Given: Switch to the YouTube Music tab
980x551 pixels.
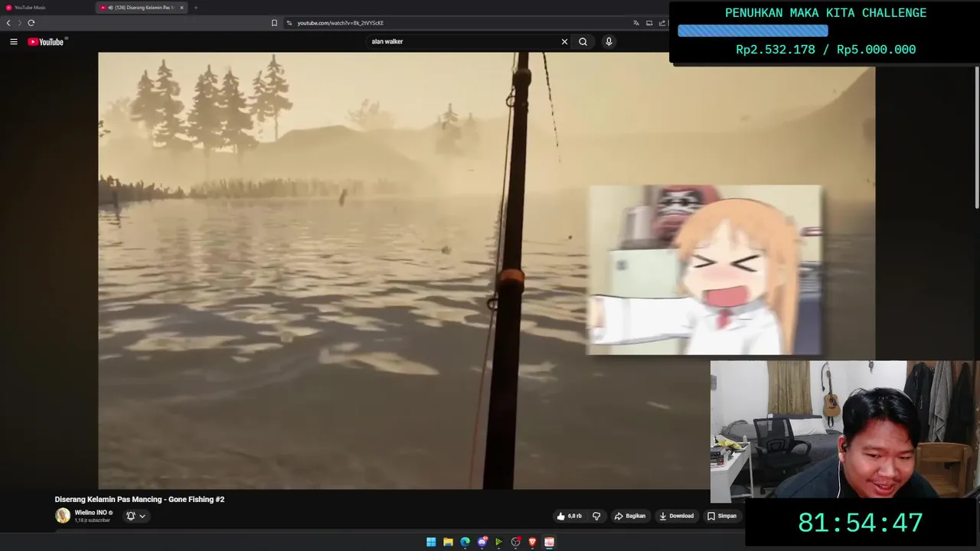Looking at the screenshot, I should click(x=47, y=8).
